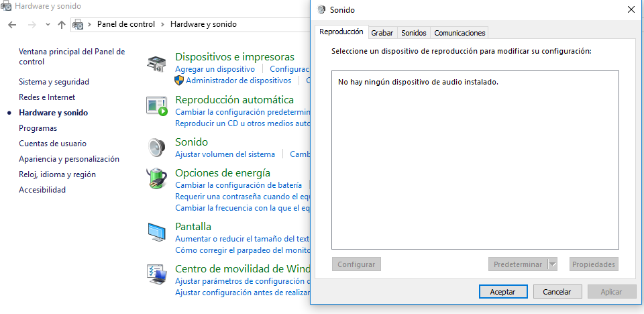Click the Opciones de energía battery icon
The image size is (644, 314).
pyautogui.click(x=156, y=178)
